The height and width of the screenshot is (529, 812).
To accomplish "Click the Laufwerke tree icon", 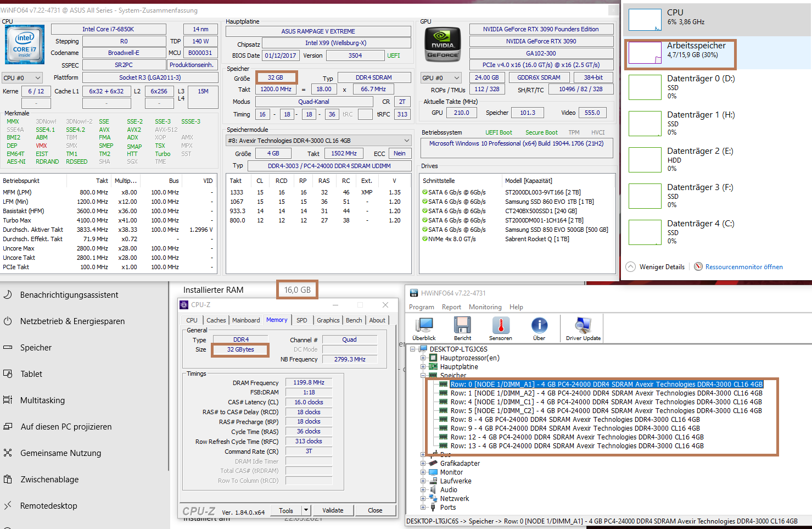I will pos(433,481).
